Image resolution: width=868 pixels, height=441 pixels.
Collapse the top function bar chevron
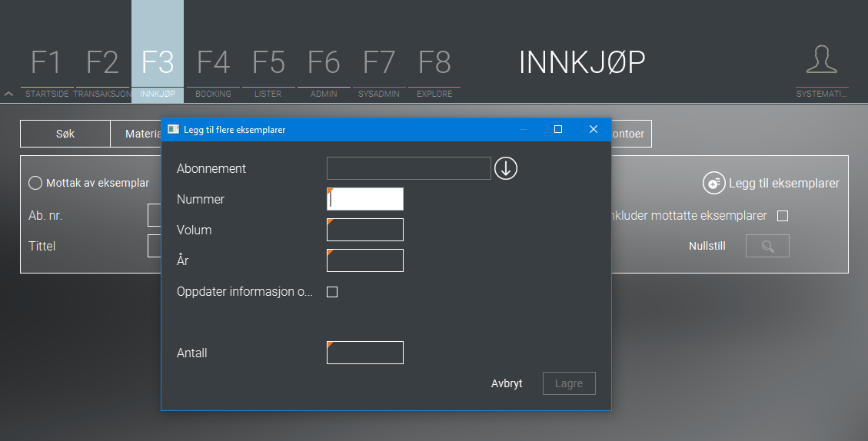pyautogui.click(x=8, y=94)
